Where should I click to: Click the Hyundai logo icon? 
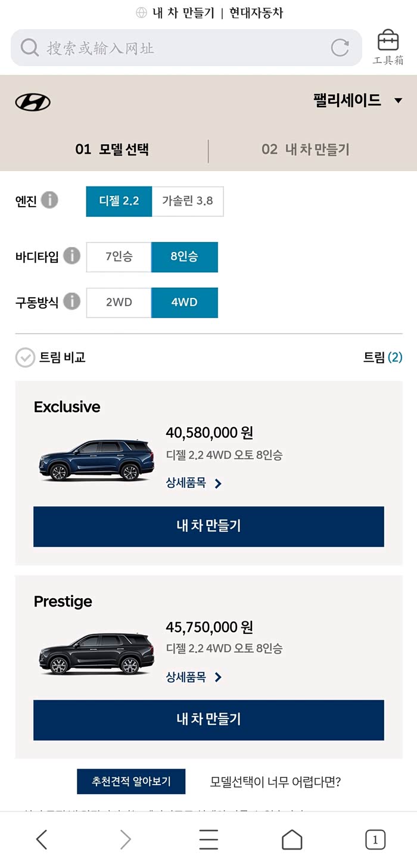pos(33,102)
